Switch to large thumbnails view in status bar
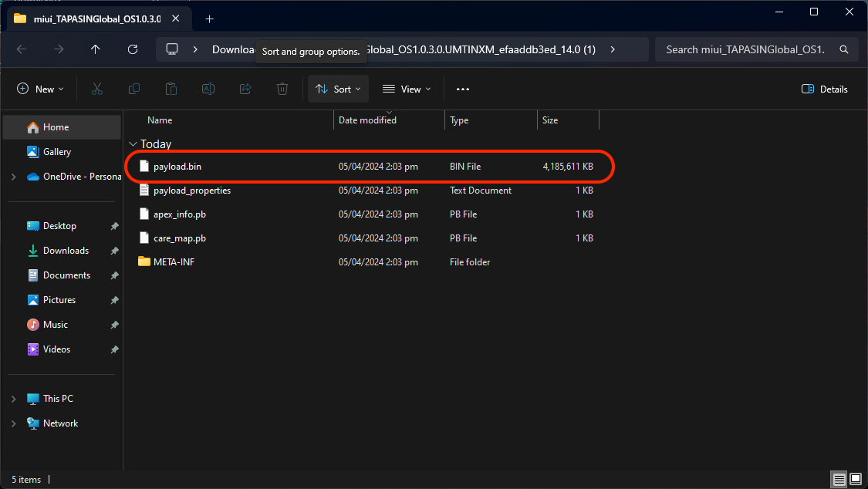This screenshot has width=868, height=489. [856, 480]
